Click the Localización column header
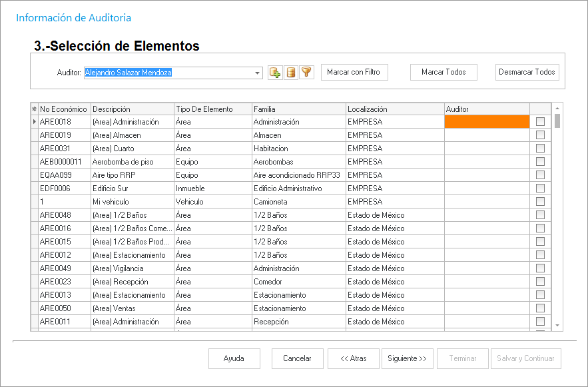Image resolution: width=588 pixels, height=387 pixels. (x=394, y=109)
